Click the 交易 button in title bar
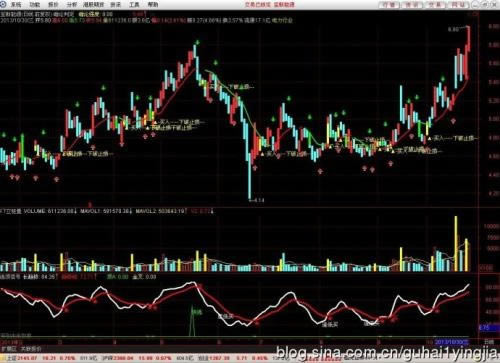500x363 pixels. [x=435, y=4]
